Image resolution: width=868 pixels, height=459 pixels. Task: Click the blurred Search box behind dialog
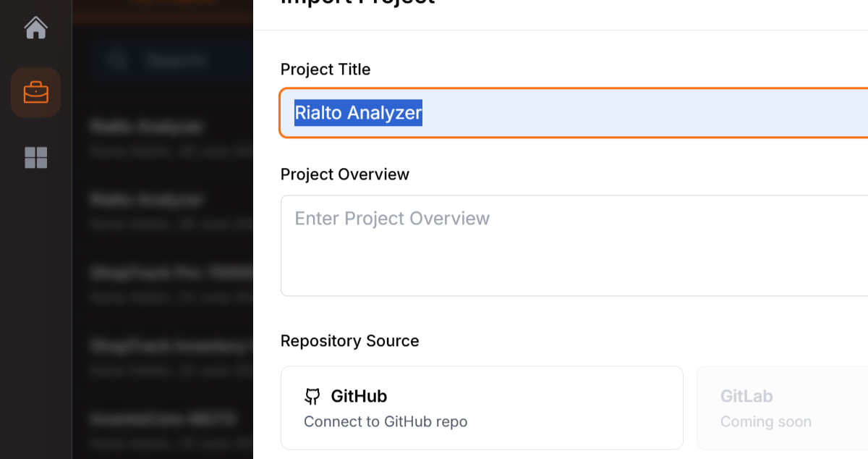172,59
